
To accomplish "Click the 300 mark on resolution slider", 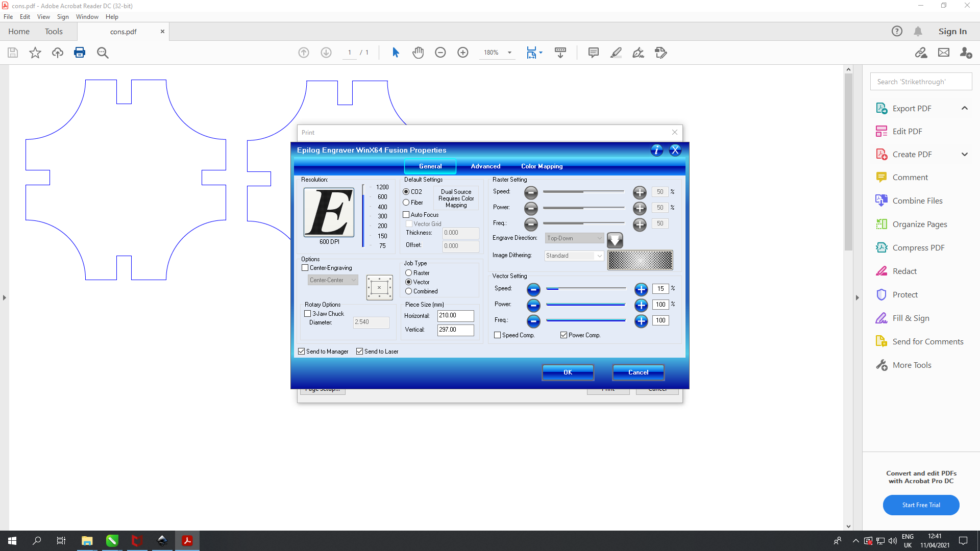I will tap(382, 216).
